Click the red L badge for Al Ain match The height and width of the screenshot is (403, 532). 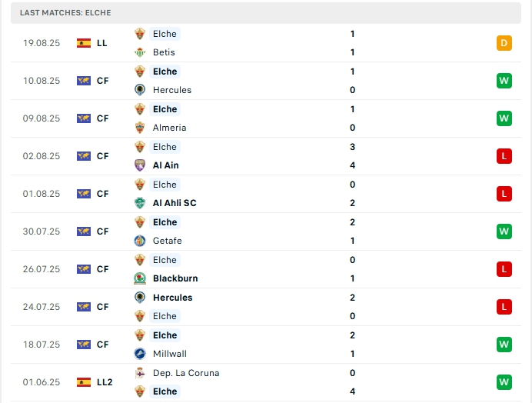504,156
